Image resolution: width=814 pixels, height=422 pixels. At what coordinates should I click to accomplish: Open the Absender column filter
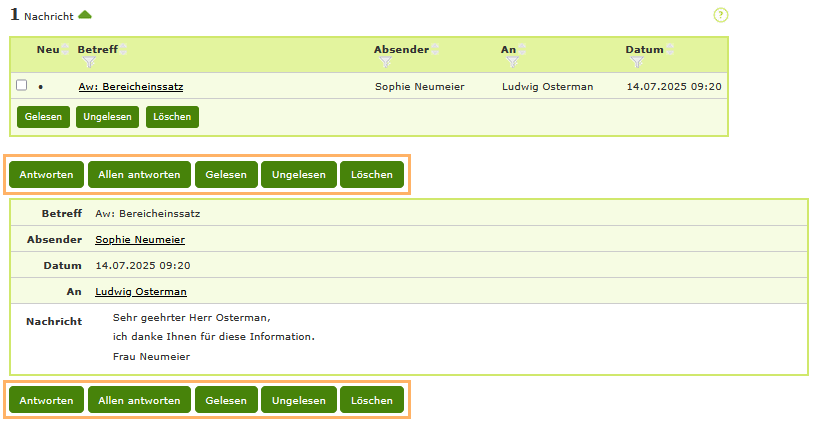click(385, 62)
